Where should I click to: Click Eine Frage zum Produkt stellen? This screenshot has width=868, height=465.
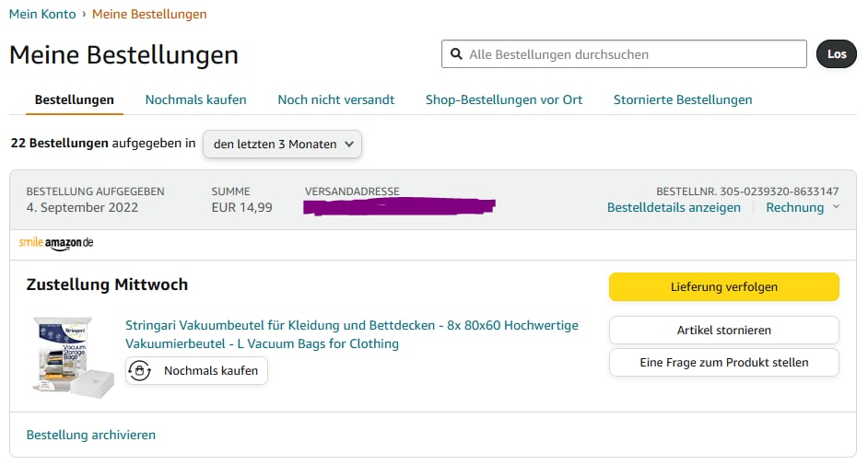pyautogui.click(x=723, y=363)
